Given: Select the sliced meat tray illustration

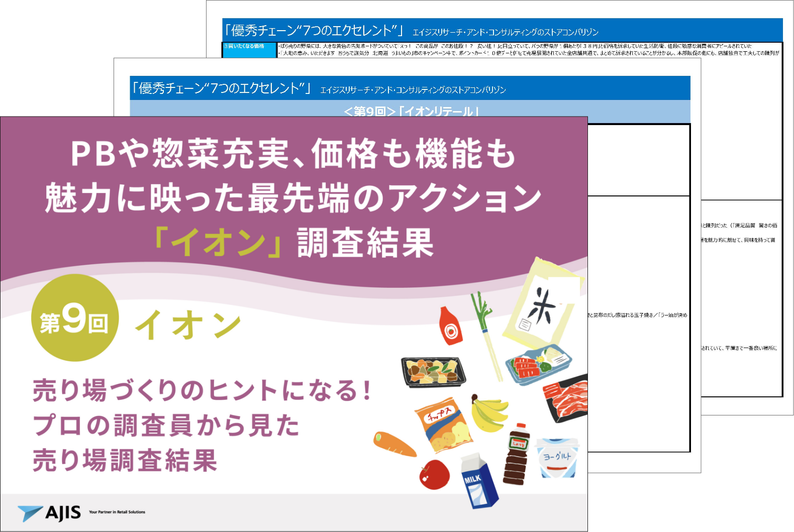Looking at the screenshot, I should pyautogui.click(x=565, y=398).
